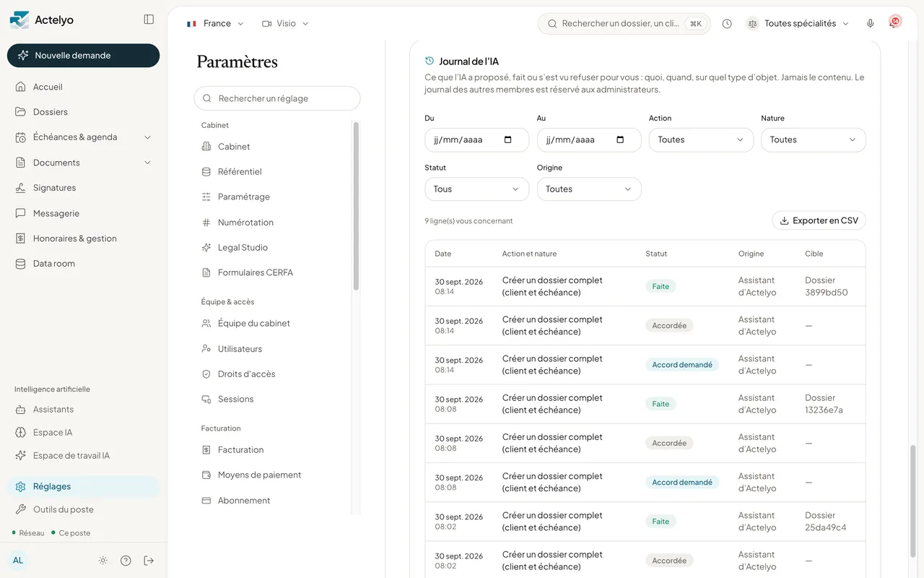Open notifications bell with red badge
924x578 pixels.
click(x=895, y=22)
